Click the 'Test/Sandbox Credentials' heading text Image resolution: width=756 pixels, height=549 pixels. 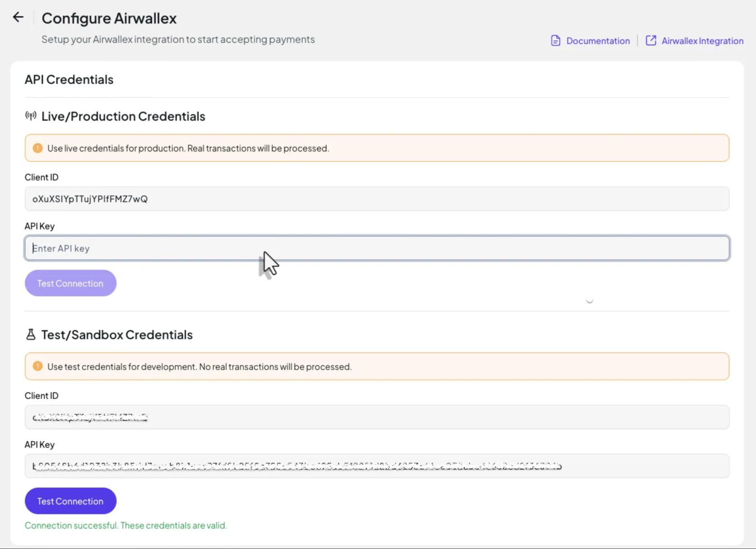coord(117,335)
